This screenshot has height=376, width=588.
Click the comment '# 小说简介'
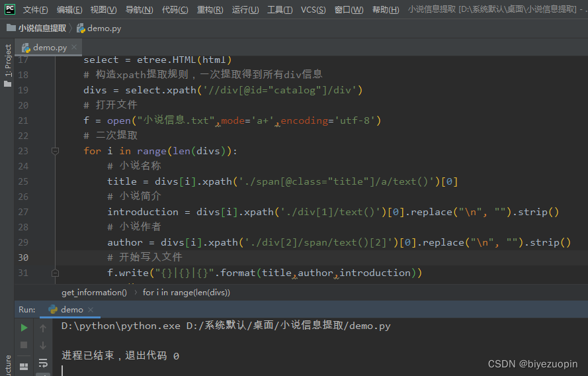[x=134, y=196]
